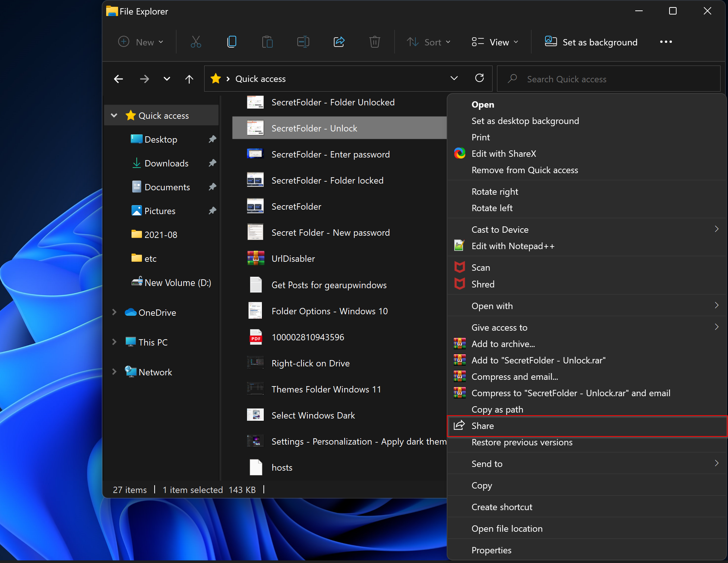Select Remove from Quick access
This screenshot has height=563, width=728.
click(x=586, y=170)
